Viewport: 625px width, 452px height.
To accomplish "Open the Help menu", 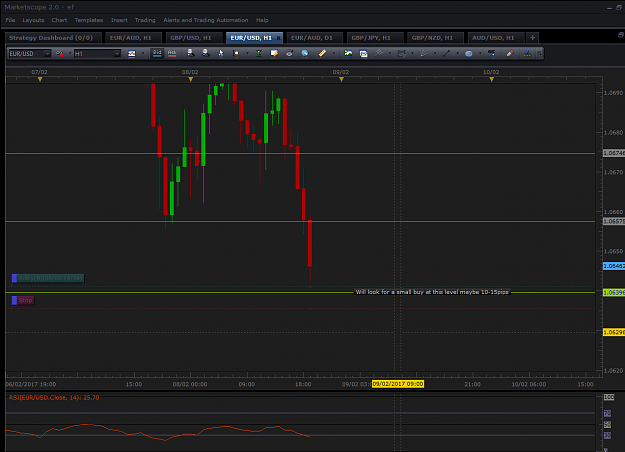I will [262, 20].
